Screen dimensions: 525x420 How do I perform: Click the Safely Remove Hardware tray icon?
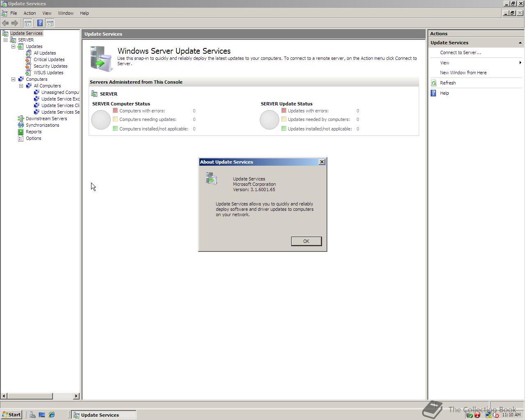coord(470,415)
